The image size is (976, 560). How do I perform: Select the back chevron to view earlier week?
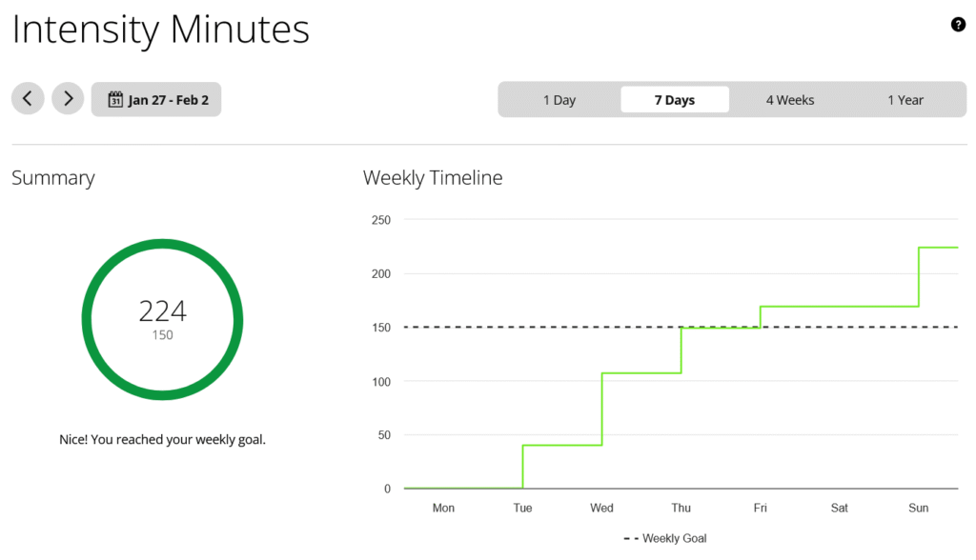point(28,98)
